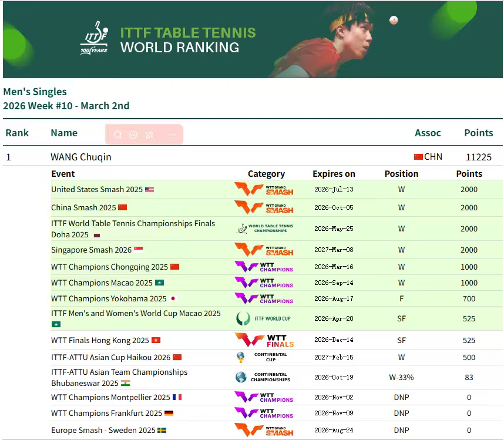Select ITTF World Table Tennis Championships Finals event

pos(133,229)
